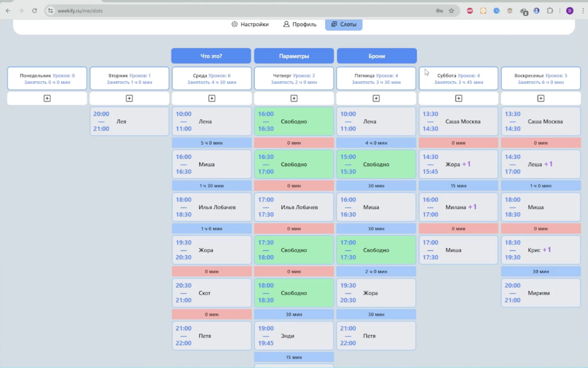Screen dimensions: 588x368
Task: Open Friday 19:30 Жора slot
Action: [x=376, y=293]
